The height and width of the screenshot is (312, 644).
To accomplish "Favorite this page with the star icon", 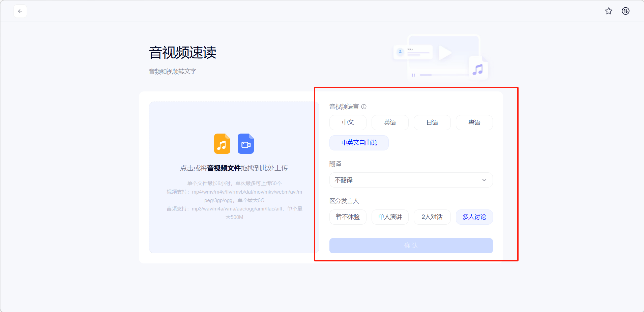I will coord(609,11).
